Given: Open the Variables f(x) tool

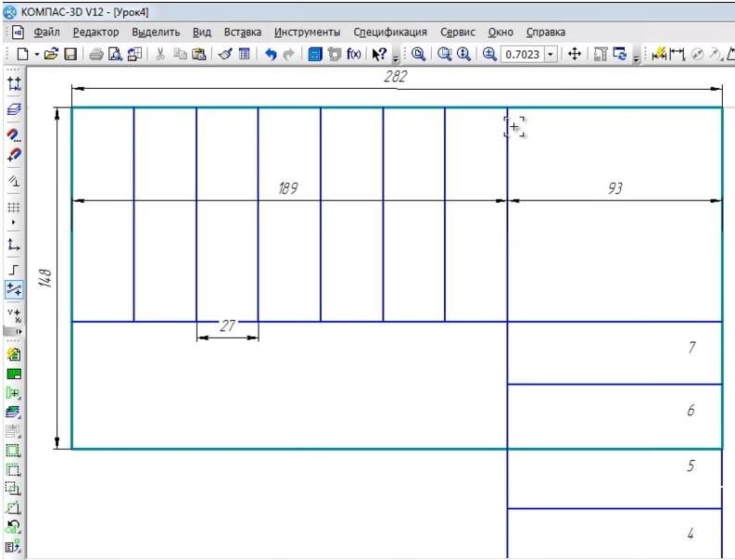Looking at the screenshot, I should [354, 55].
